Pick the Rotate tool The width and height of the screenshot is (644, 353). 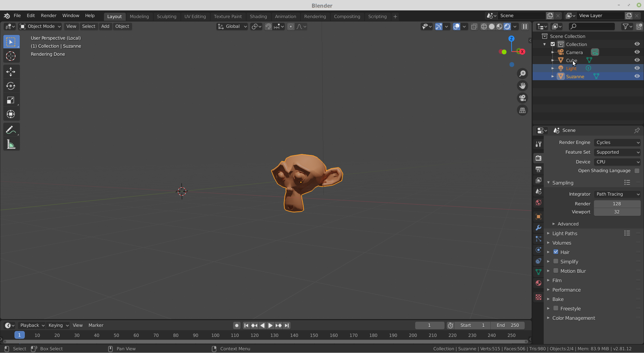pos(11,86)
